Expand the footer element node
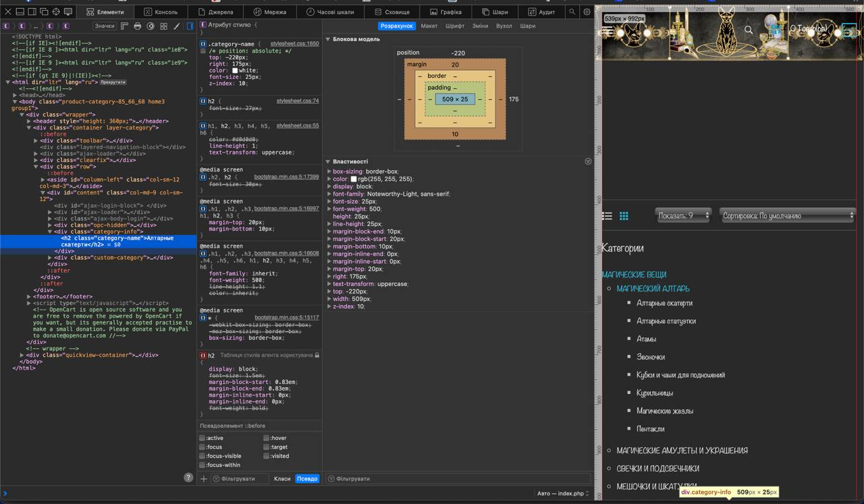The width and height of the screenshot is (864, 504). pyautogui.click(x=28, y=297)
